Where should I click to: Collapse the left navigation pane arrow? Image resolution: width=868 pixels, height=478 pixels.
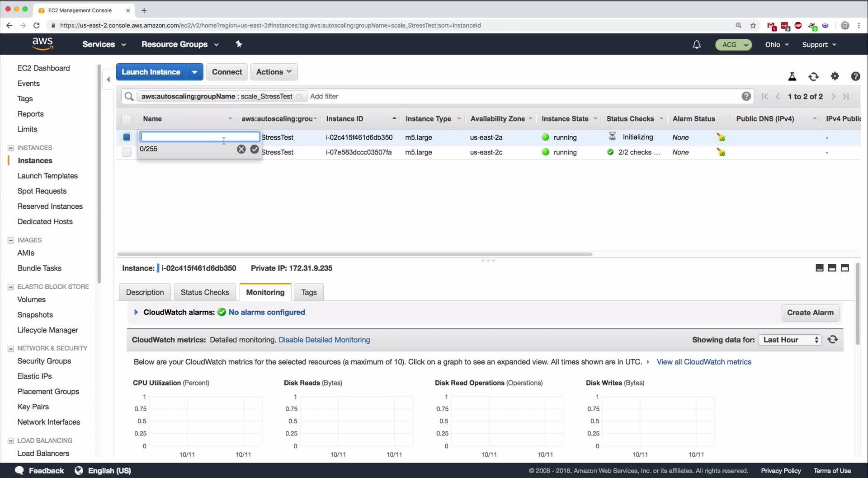[x=108, y=80]
